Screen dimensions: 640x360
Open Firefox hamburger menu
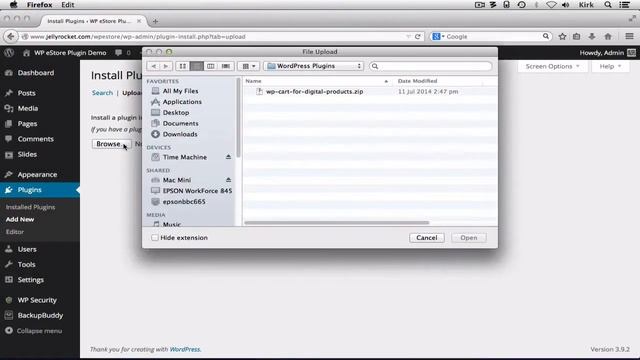(x=629, y=37)
